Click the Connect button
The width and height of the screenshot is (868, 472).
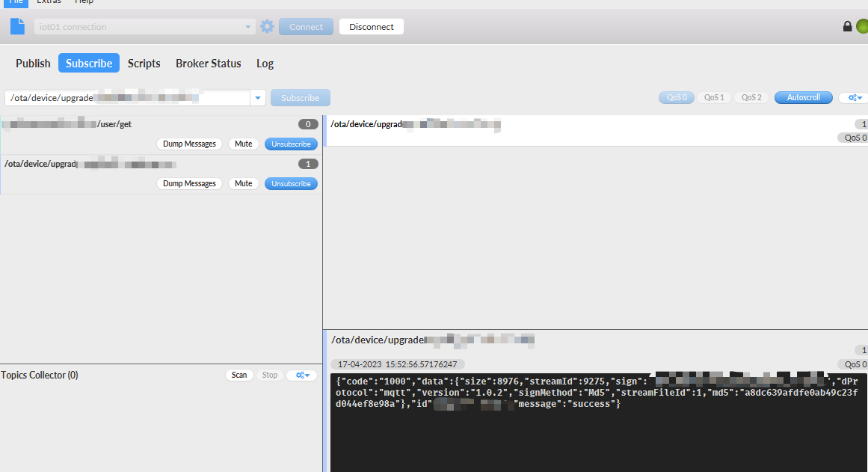click(306, 27)
